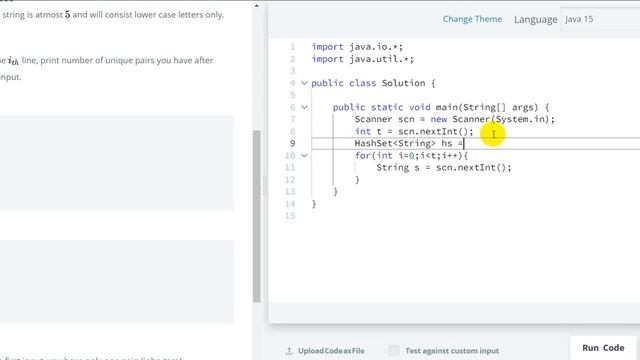Collapse the Solution class fold arrow

click(304, 83)
